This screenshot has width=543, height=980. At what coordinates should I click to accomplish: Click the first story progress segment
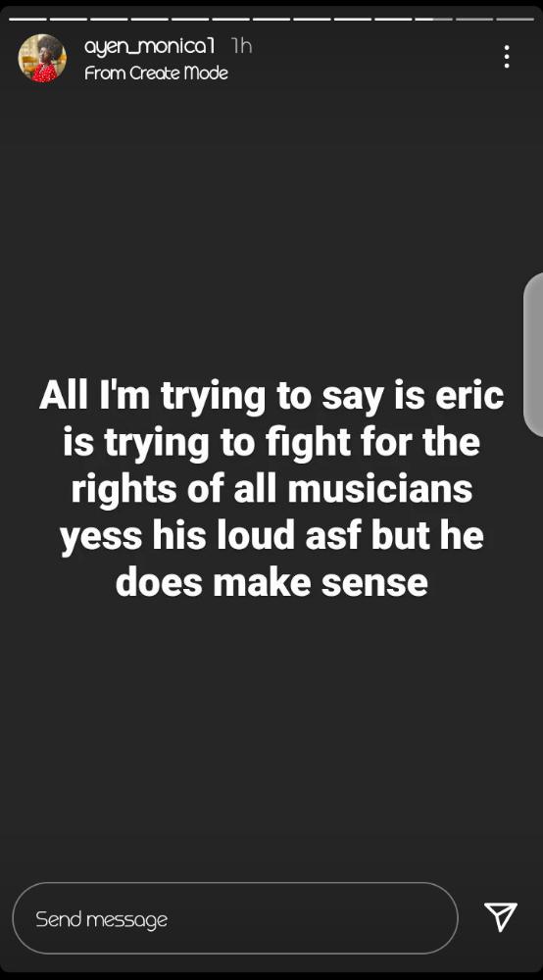coord(28,19)
